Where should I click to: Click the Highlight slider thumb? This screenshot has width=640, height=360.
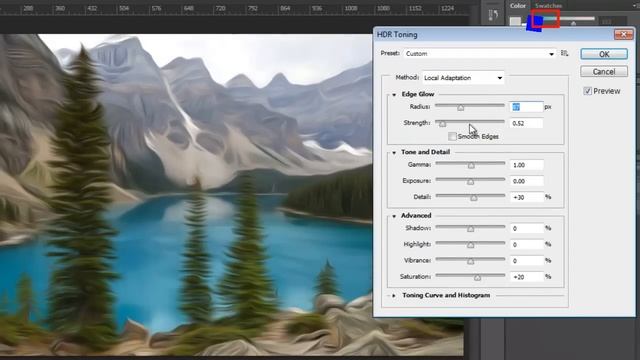[x=471, y=245]
